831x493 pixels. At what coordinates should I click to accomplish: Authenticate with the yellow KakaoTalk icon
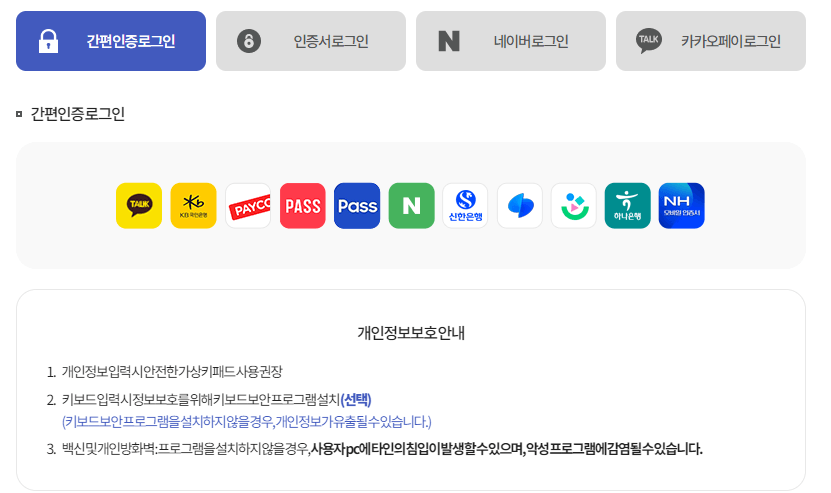(139, 206)
